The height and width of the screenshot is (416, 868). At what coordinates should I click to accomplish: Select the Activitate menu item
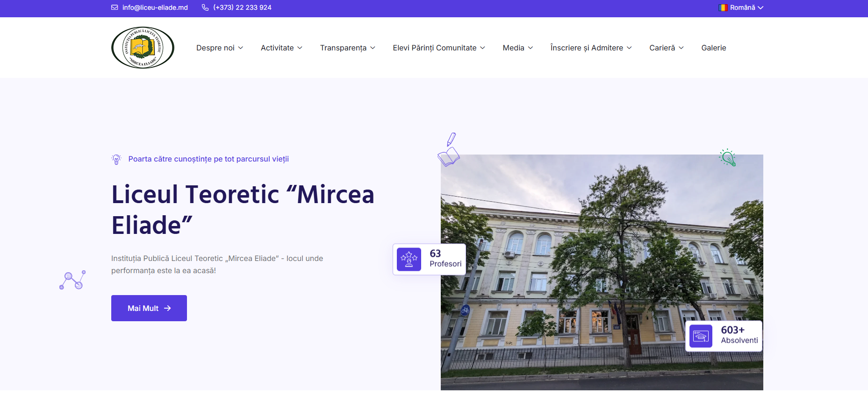[x=281, y=48]
